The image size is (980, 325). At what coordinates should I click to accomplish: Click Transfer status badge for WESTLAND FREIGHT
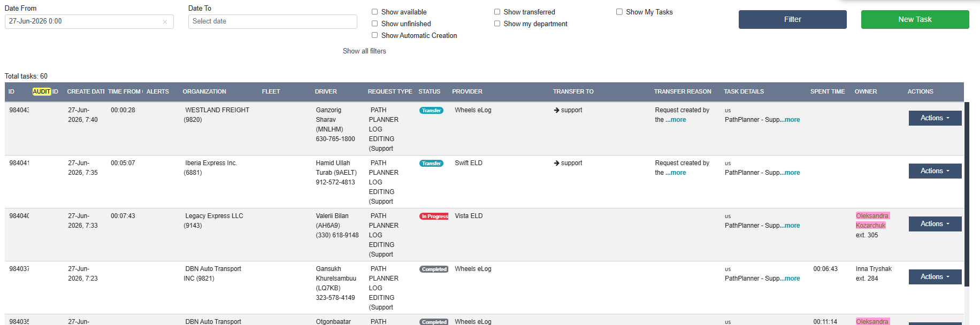[x=431, y=111]
